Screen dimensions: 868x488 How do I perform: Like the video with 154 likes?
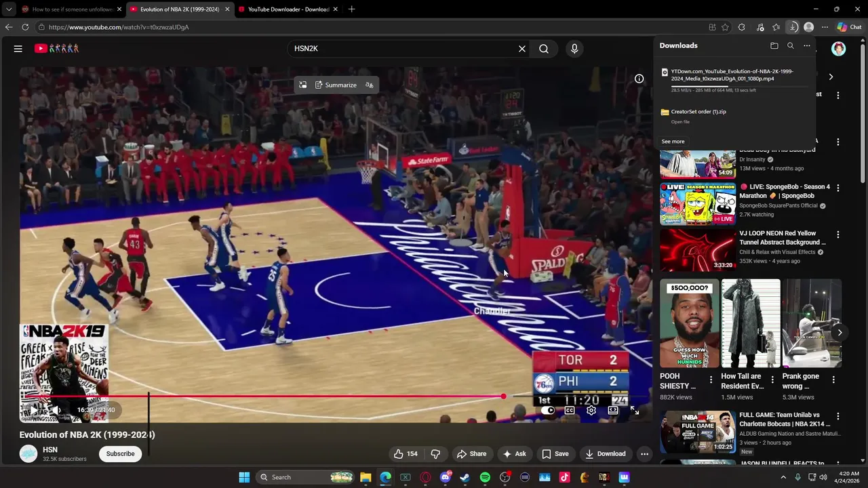tap(406, 454)
